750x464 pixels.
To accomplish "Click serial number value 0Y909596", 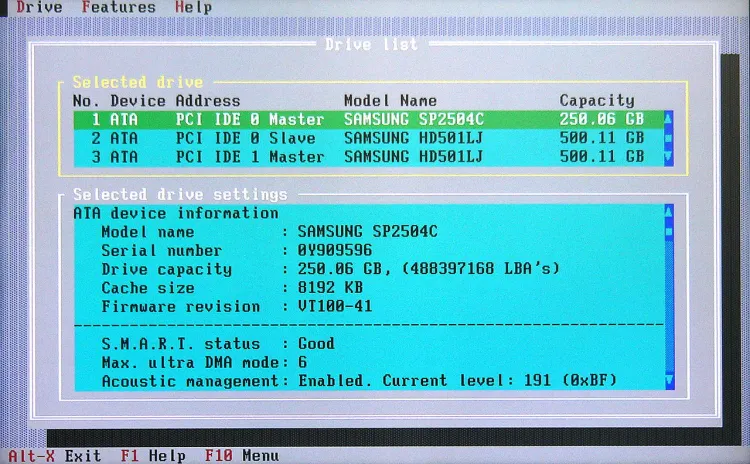I will pyautogui.click(x=335, y=250).
